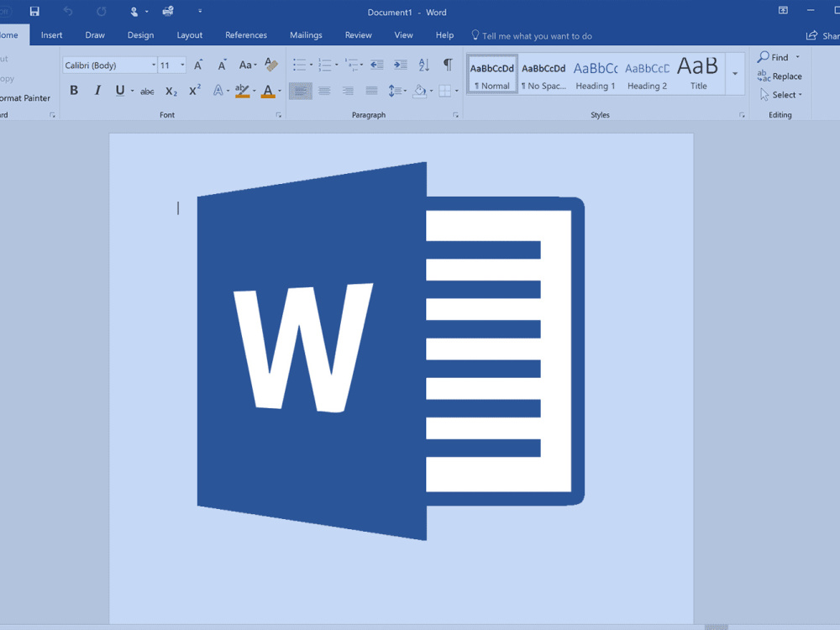Apply the Title style
The height and width of the screenshot is (630, 840).
coord(698,74)
